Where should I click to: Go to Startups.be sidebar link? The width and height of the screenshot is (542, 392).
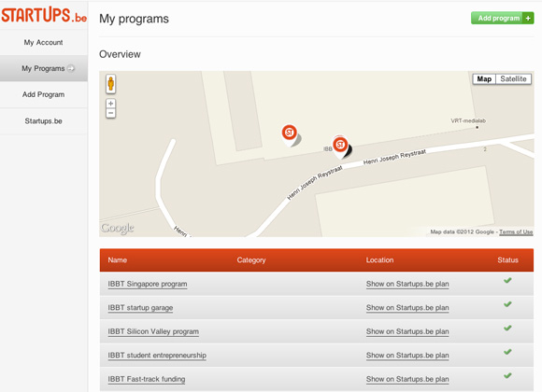(x=44, y=121)
